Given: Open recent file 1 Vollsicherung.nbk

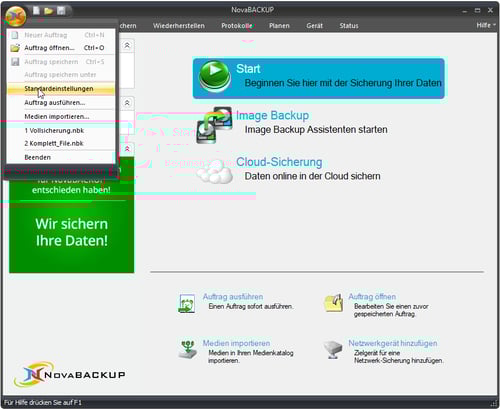Looking at the screenshot, I should pos(61,131).
